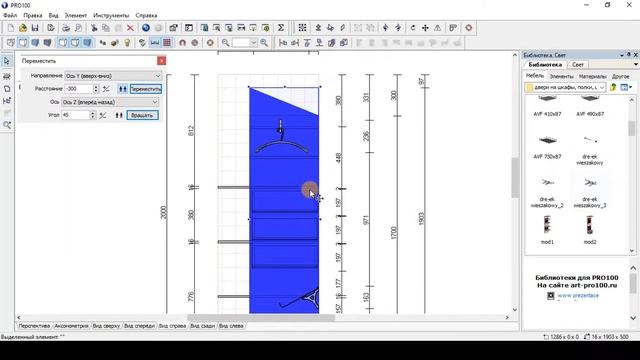Click the Переместить button
The height and width of the screenshot is (360, 640).
point(146,89)
